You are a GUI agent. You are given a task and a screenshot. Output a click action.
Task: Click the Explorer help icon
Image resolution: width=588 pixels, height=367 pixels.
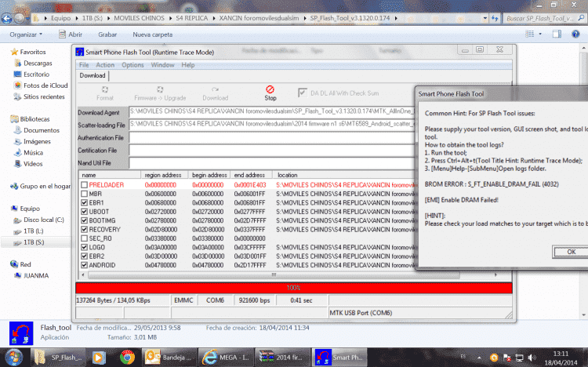pyautogui.click(x=575, y=35)
